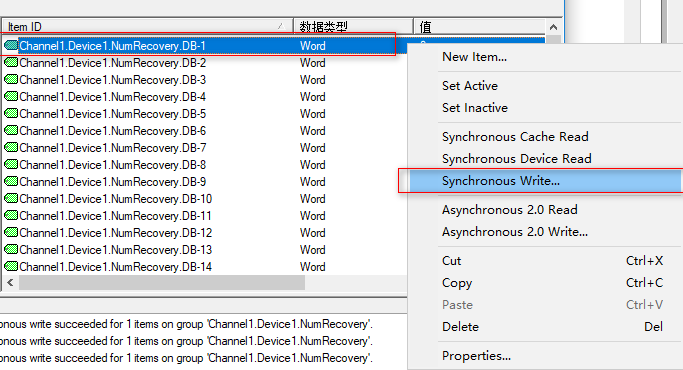
Task: Copy the selected item
Action: click(x=457, y=283)
